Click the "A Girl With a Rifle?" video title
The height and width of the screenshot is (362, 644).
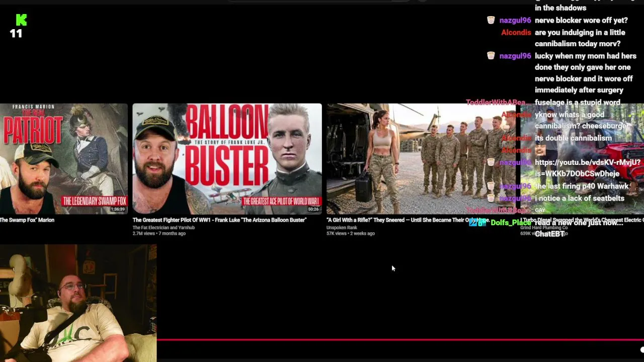pos(408,220)
